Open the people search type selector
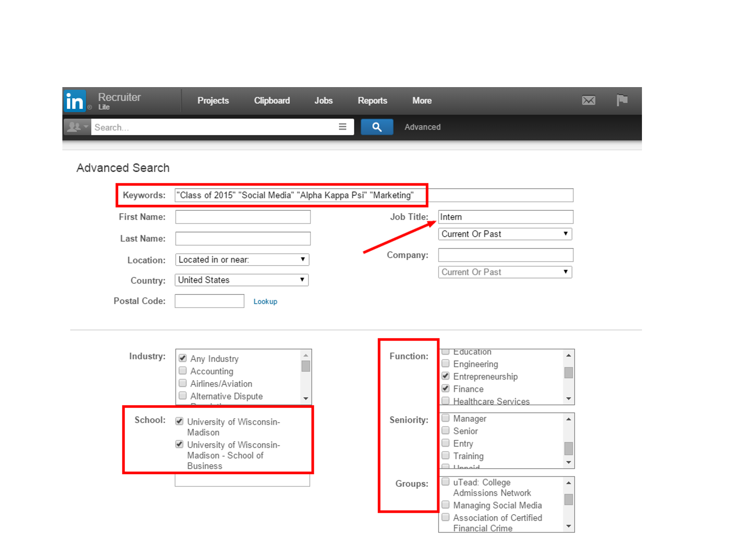This screenshot has height=560, width=747. tap(77, 127)
